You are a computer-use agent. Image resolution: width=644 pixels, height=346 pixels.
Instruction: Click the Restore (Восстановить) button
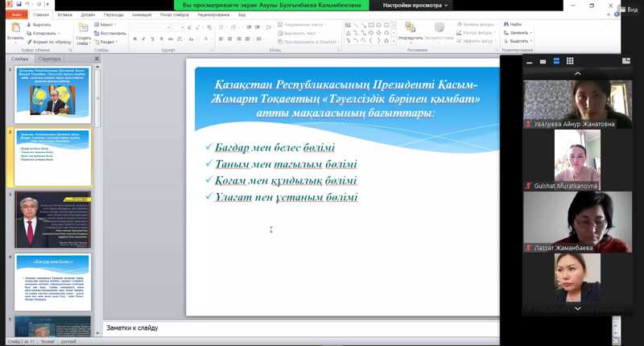(x=111, y=33)
